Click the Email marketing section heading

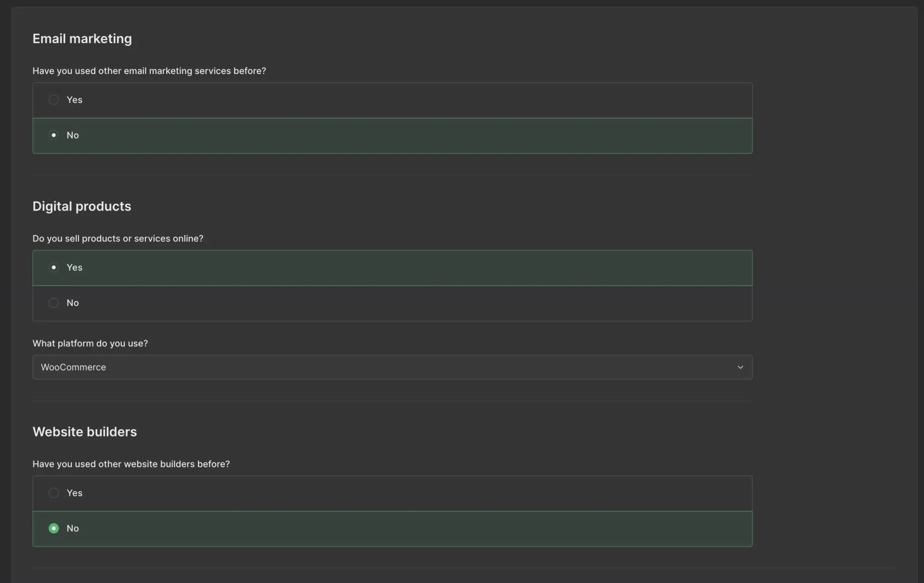coord(82,39)
